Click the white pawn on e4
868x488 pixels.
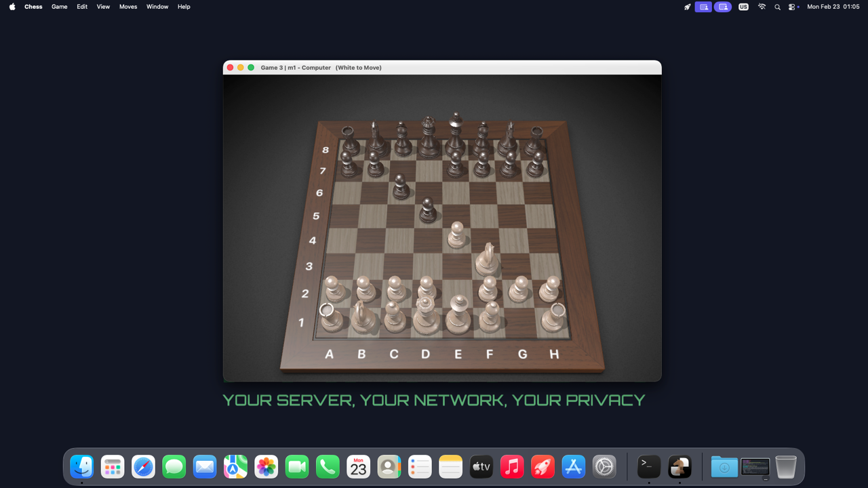tap(458, 237)
